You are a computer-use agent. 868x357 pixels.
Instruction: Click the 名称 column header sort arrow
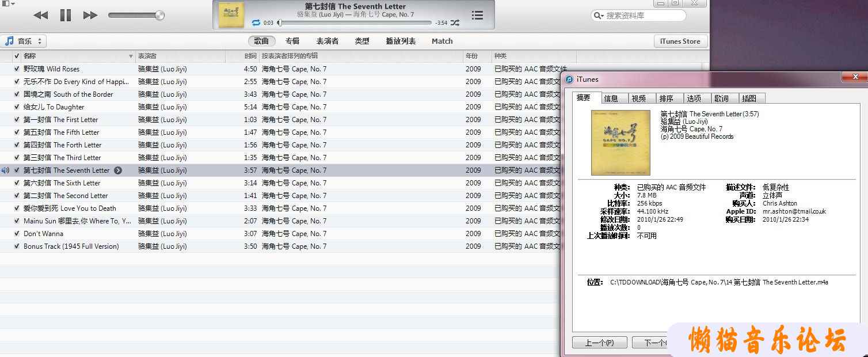(131, 56)
